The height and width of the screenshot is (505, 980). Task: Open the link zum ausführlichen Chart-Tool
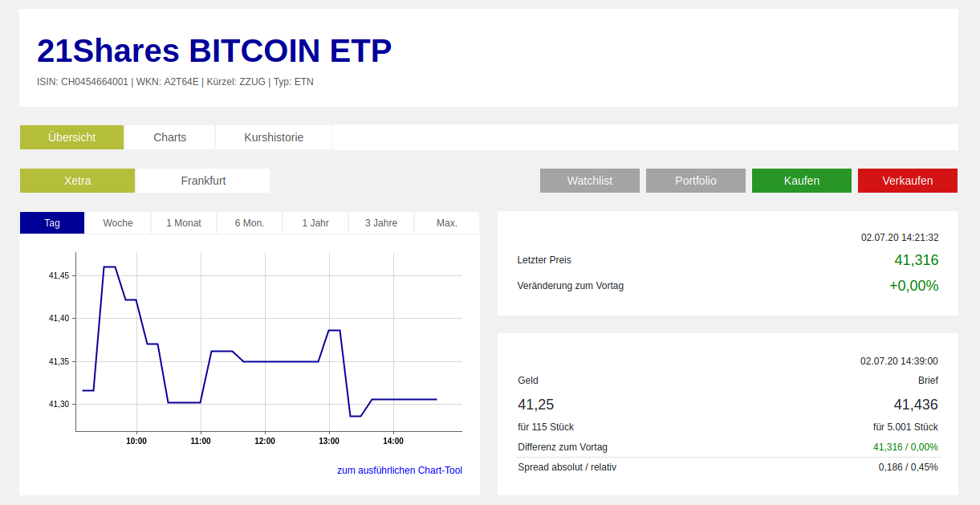400,470
